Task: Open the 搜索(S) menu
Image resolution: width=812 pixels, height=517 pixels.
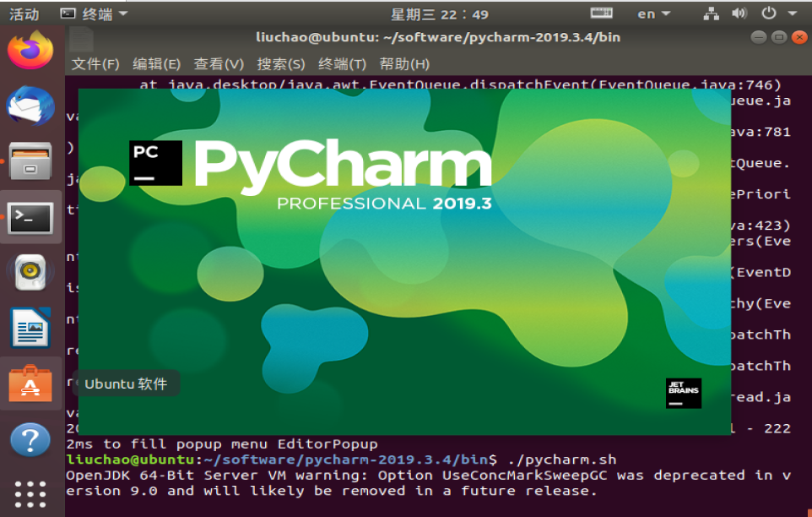Action: (281, 64)
